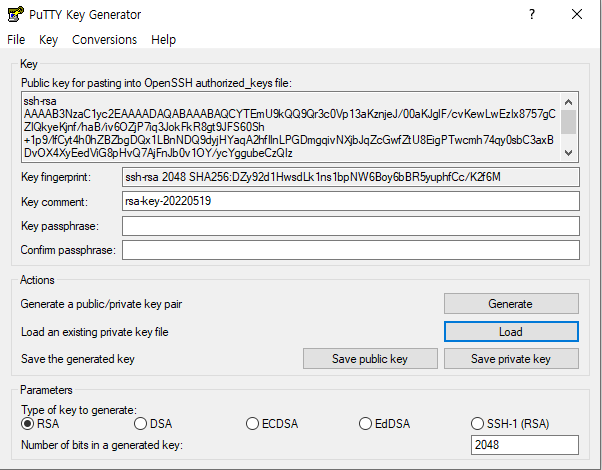Click the Load button

pyautogui.click(x=511, y=331)
